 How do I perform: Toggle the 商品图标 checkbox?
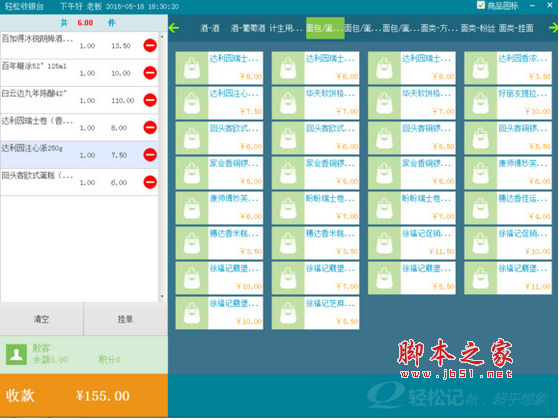[x=481, y=5]
